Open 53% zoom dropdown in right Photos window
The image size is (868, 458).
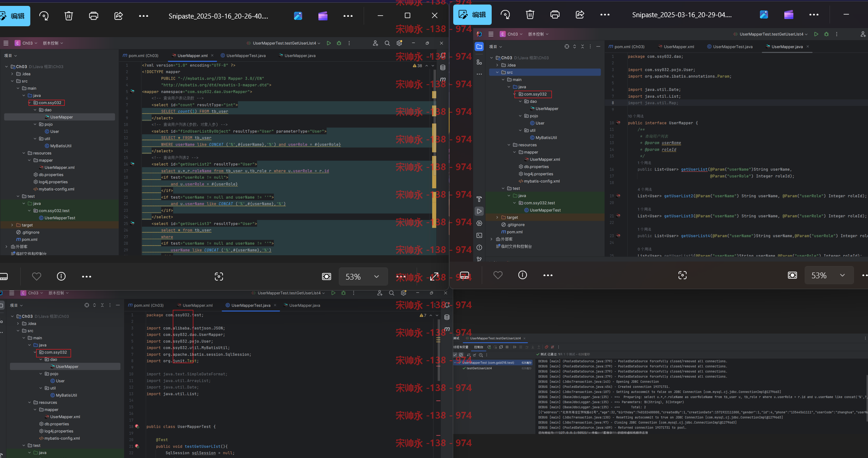pos(829,275)
